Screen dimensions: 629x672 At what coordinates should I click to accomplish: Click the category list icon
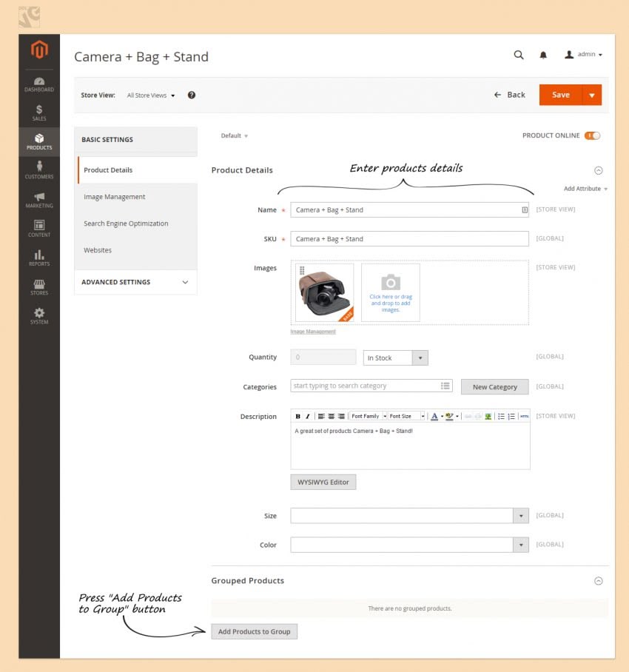click(445, 386)
